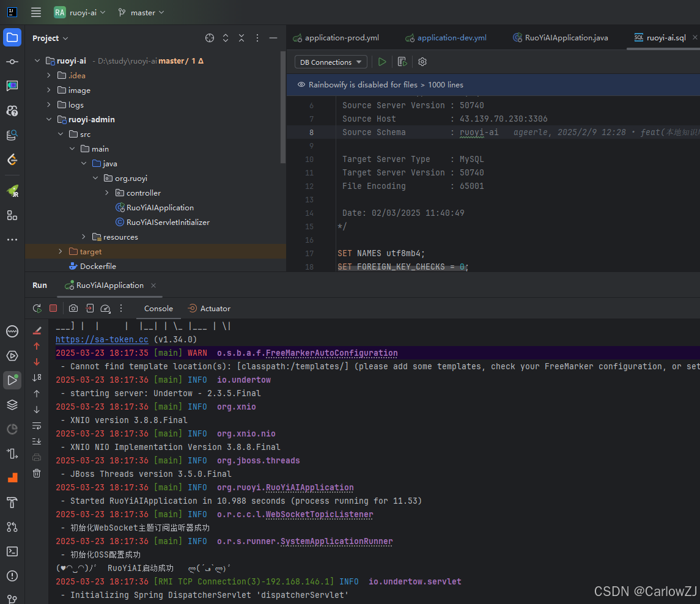Click the Select Opened File target icon

pyautogui.click(x=209, y=39)
